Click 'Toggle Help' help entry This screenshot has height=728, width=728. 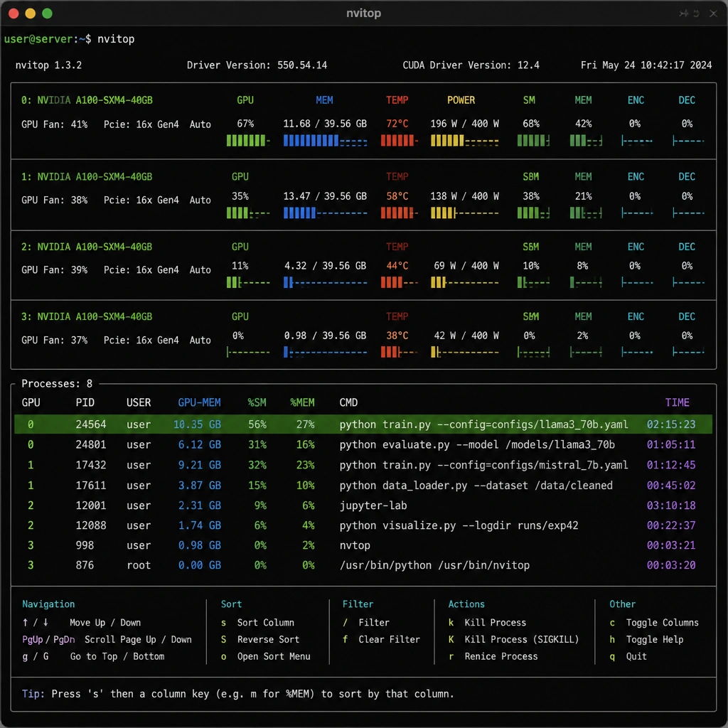tap(655, 639)
